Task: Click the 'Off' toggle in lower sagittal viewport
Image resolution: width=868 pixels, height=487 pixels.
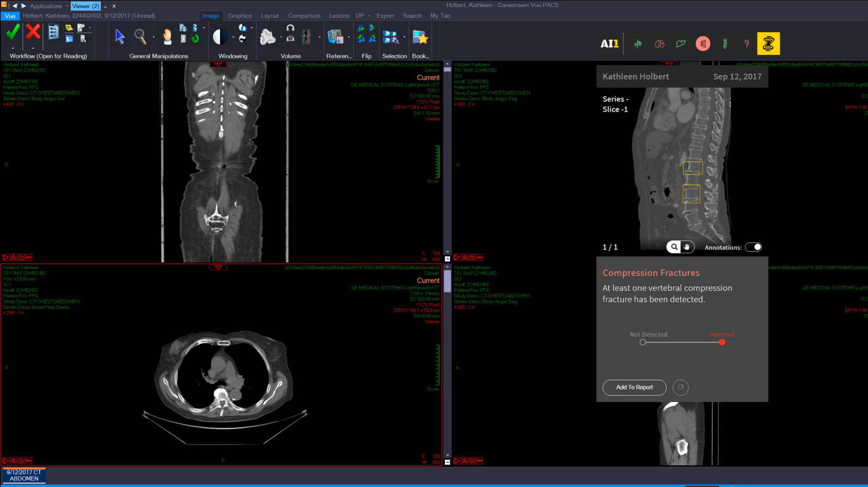Action: [480, 461]
